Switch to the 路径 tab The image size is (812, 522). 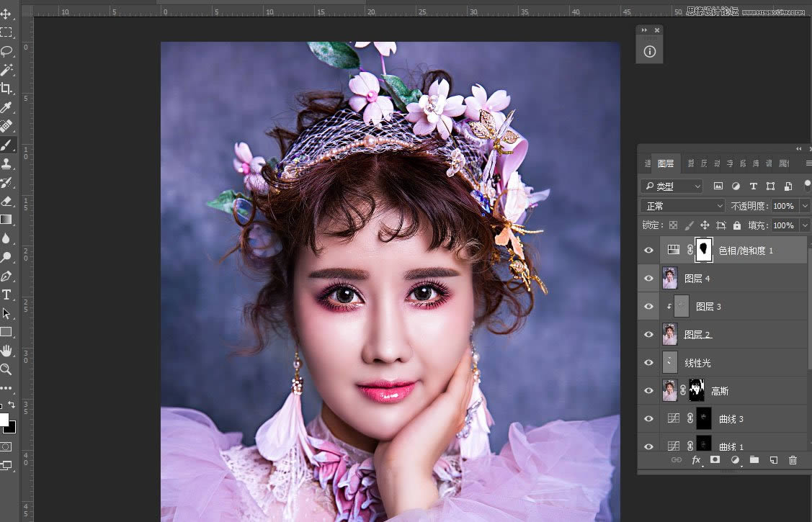tap(691, 163)
